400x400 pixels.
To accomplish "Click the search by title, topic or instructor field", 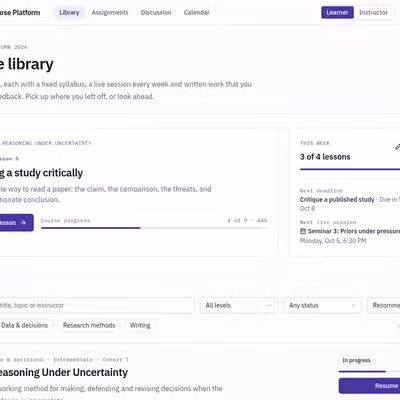I will click(97, 305).
